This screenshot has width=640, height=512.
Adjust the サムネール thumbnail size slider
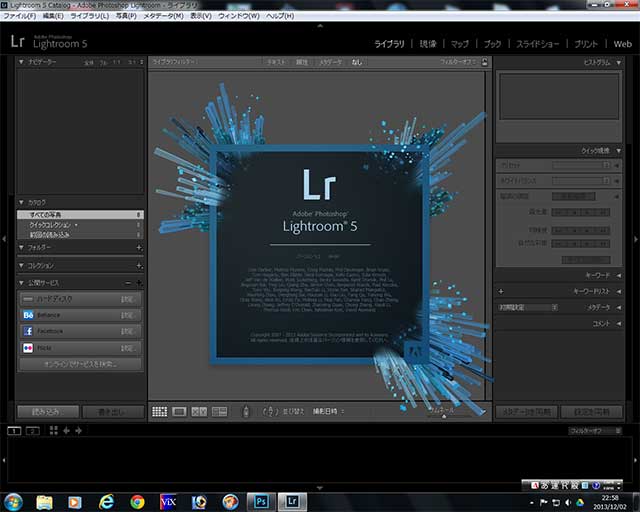(x=444, y=415)
